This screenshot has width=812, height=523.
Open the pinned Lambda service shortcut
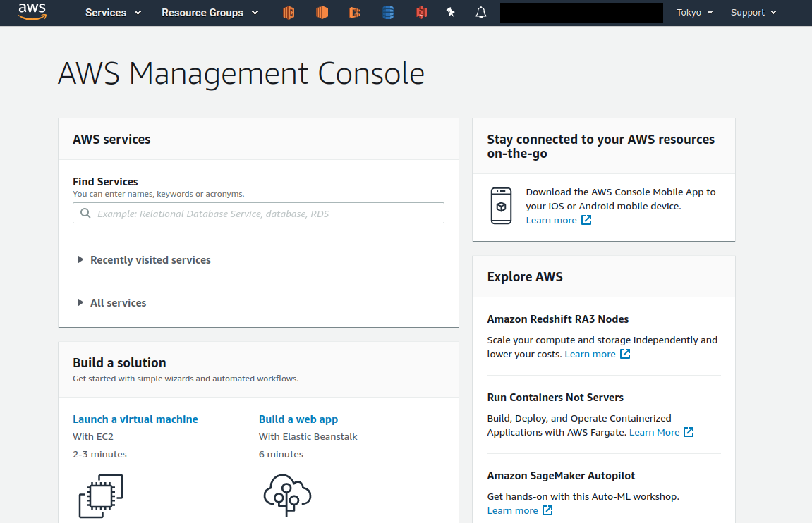pos(289,12)
